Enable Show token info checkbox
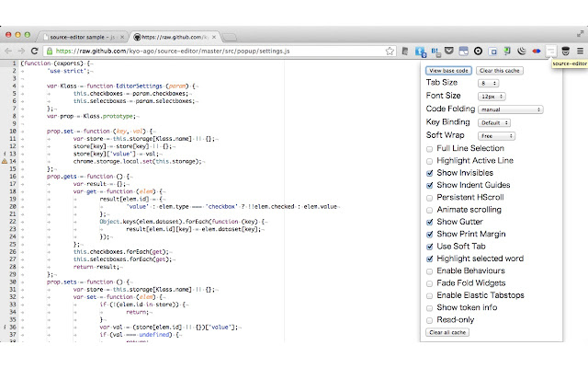This screenshot has height=368, width=588. click(x=429, y=308)
